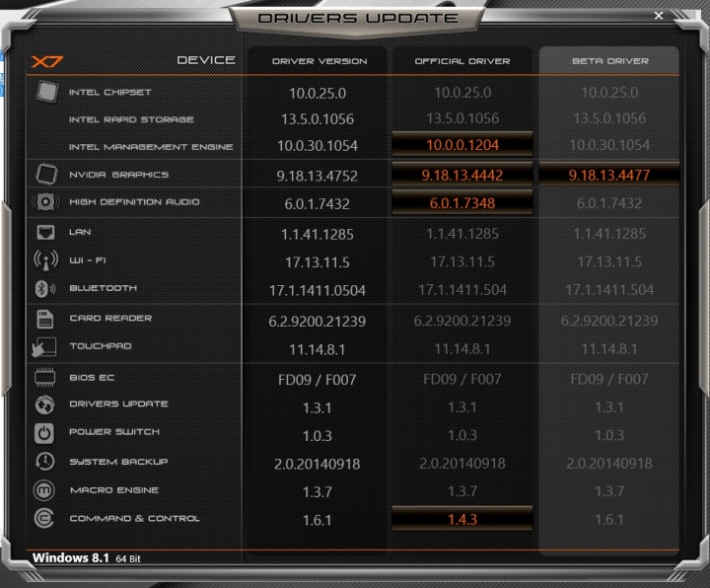Click official driver 10.0.0.1204 for Management Engine

(x=462, y=145)
